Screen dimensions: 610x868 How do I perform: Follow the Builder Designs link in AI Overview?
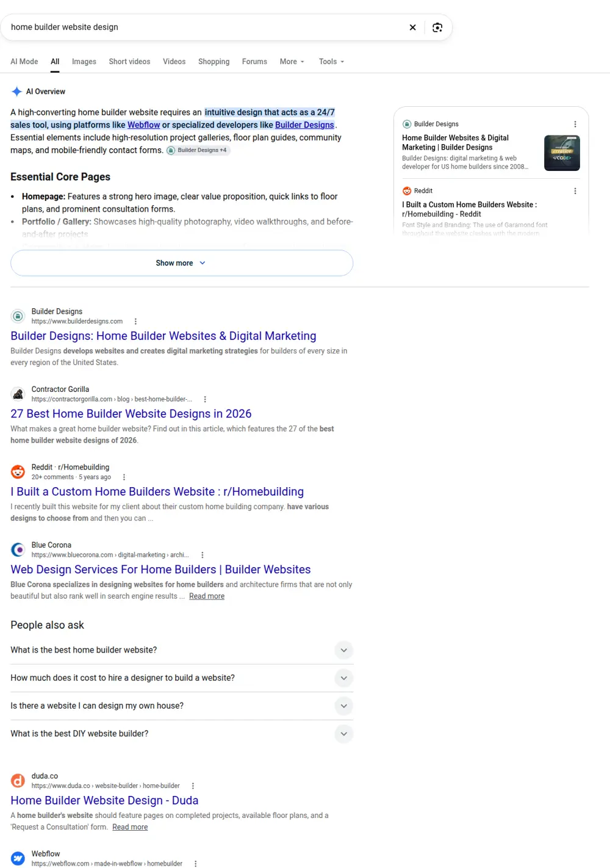304,125
